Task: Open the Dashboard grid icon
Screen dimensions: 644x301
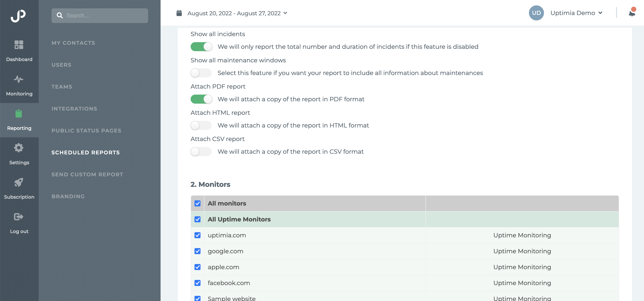Action: (19, 45)
